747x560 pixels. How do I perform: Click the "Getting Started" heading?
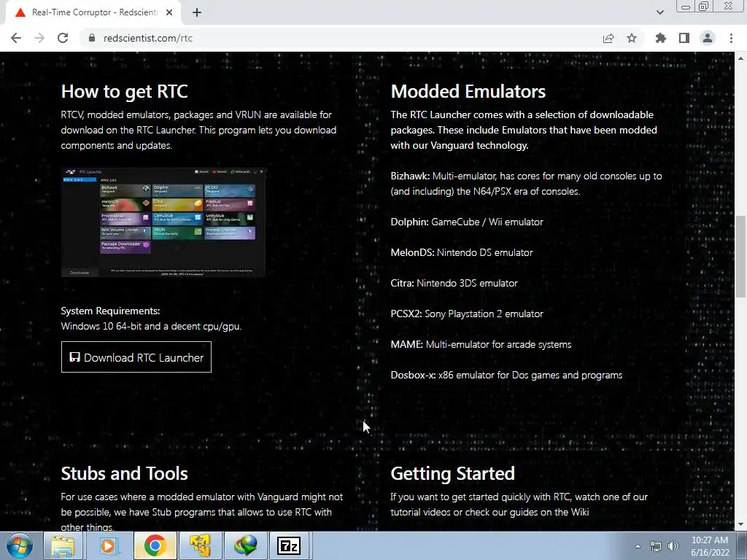tap(452, 473)
